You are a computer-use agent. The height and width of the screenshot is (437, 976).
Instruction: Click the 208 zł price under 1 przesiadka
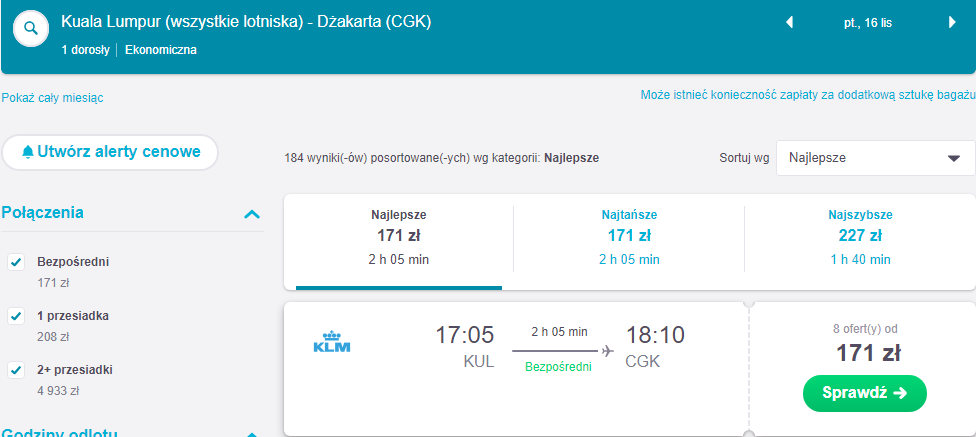53,337
